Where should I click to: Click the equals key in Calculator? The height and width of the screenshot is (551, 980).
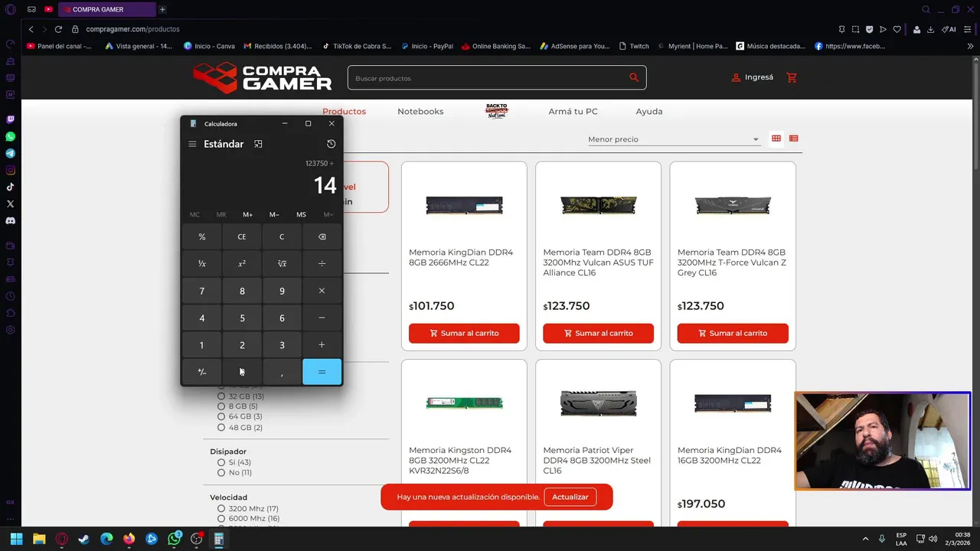322,372
